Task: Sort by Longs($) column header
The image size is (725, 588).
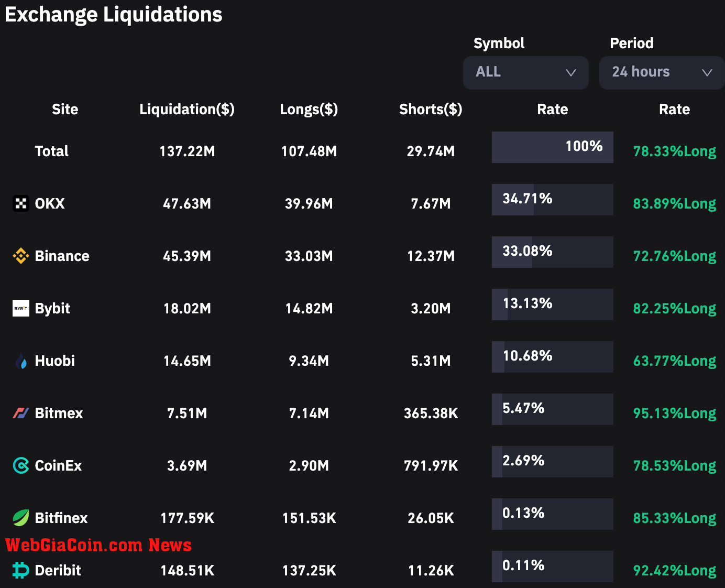Action: pos(309,109)
